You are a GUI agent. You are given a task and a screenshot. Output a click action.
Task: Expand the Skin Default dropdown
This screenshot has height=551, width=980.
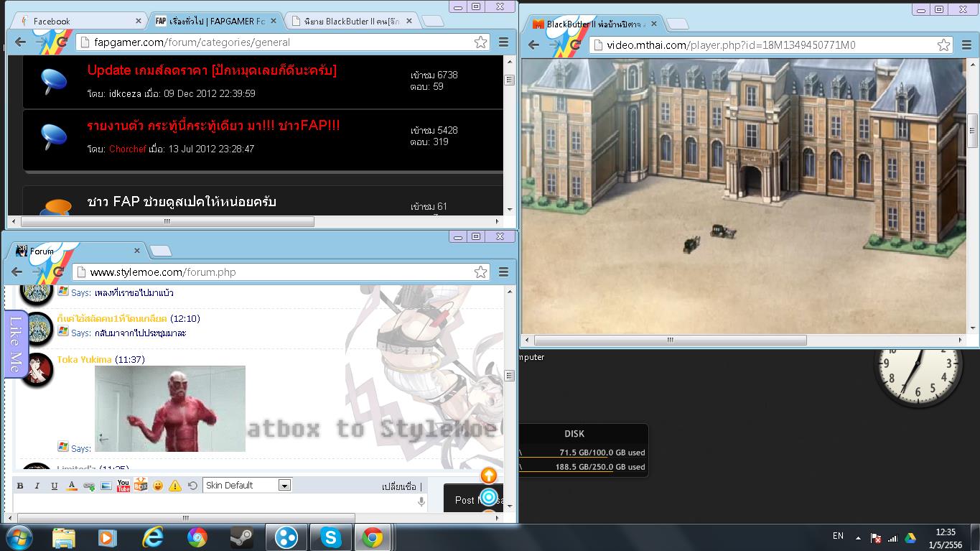click(x=247, y=486)
